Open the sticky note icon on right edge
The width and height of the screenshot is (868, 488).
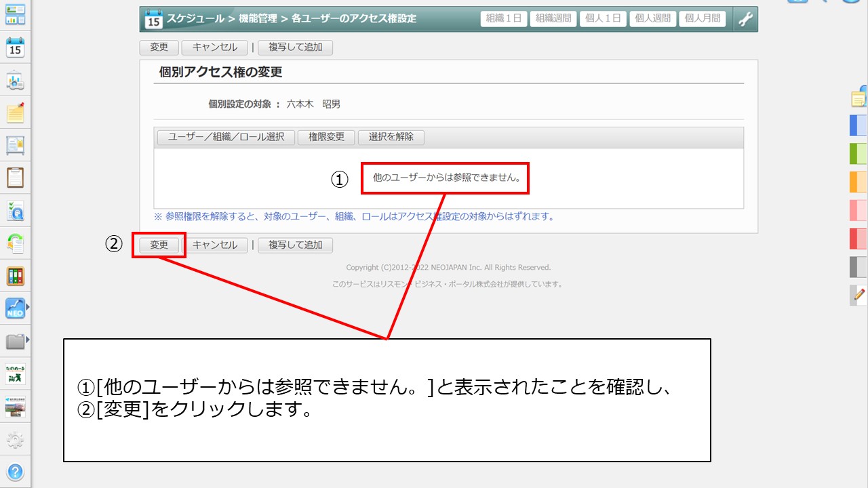point(859,98)
